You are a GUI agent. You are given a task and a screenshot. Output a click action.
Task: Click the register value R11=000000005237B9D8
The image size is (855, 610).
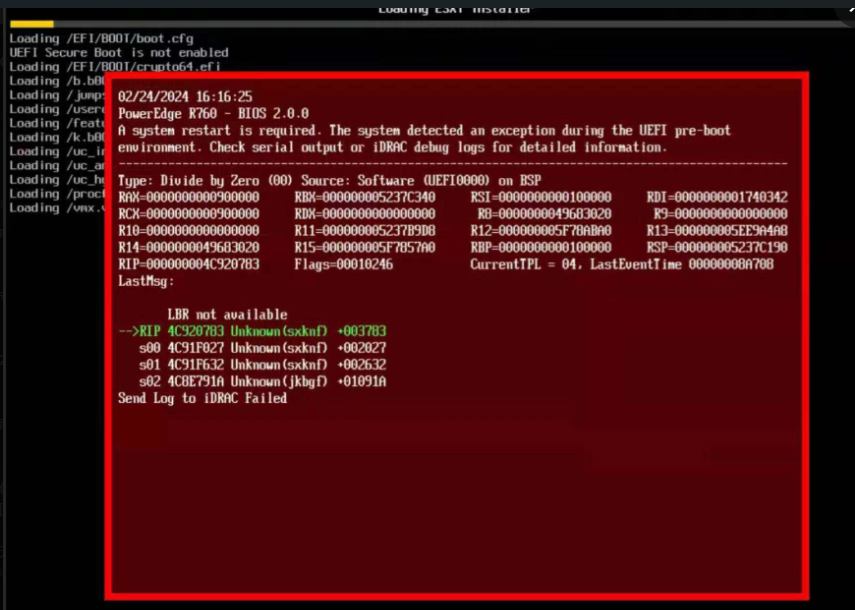tap(365, 231)
